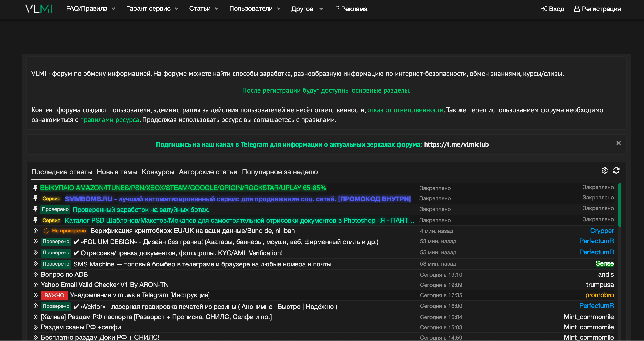
Task: Click the spinning Не проверено status icon
Action: (x=46, y=231)
